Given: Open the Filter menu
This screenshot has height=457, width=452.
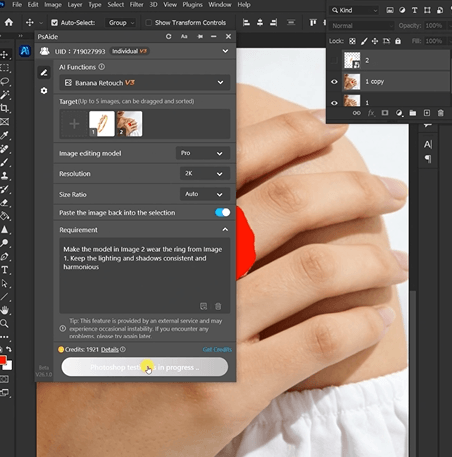Looking at the screenshot, I should (x=136, y=5).
